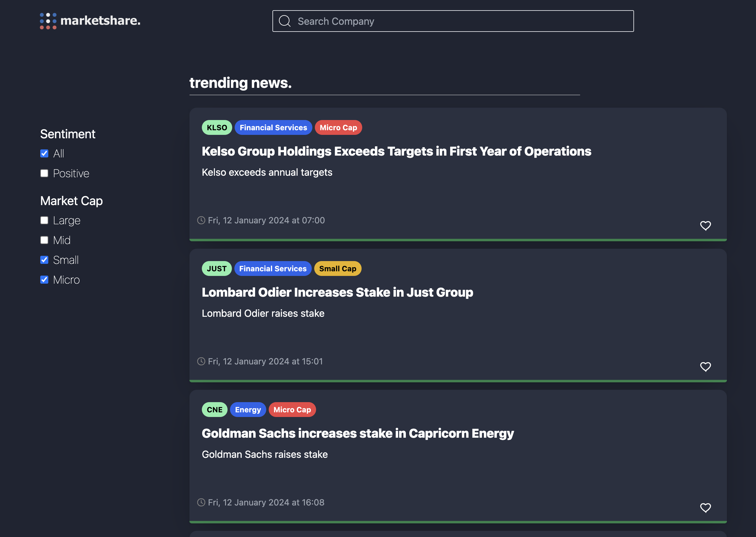
Task: Open Kelso Group Holdings Exceeds Targets headline
Action: [x=396, y=152]
